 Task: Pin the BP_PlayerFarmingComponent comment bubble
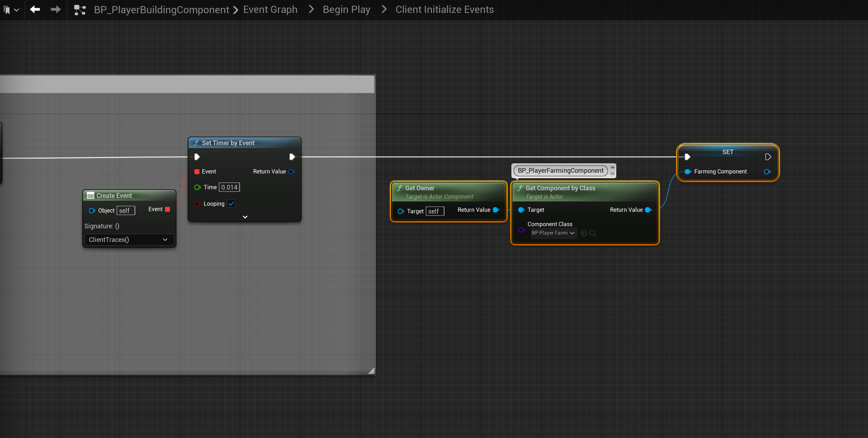(x=613, y=167)
